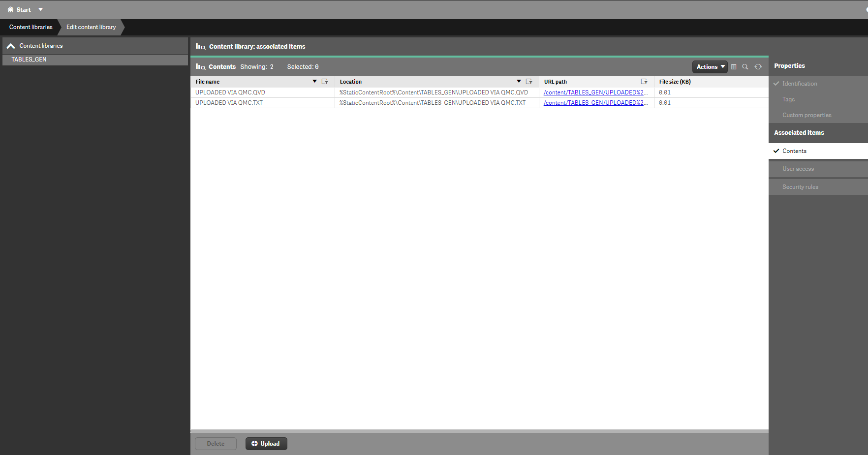Click the File name column header

(208, 82)
